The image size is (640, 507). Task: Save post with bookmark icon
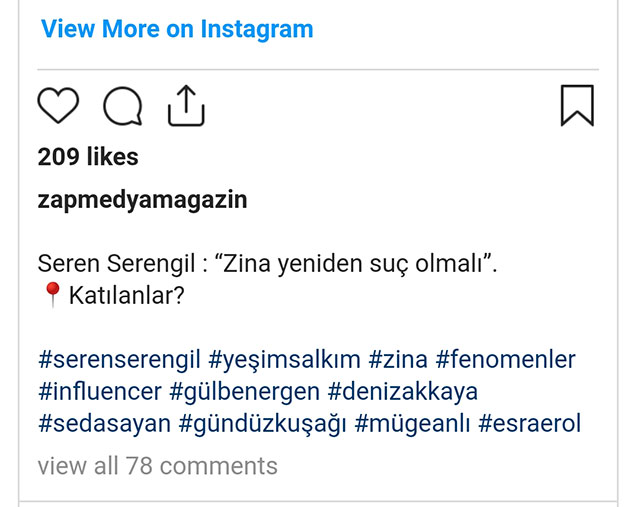click(x=577, y=106)
